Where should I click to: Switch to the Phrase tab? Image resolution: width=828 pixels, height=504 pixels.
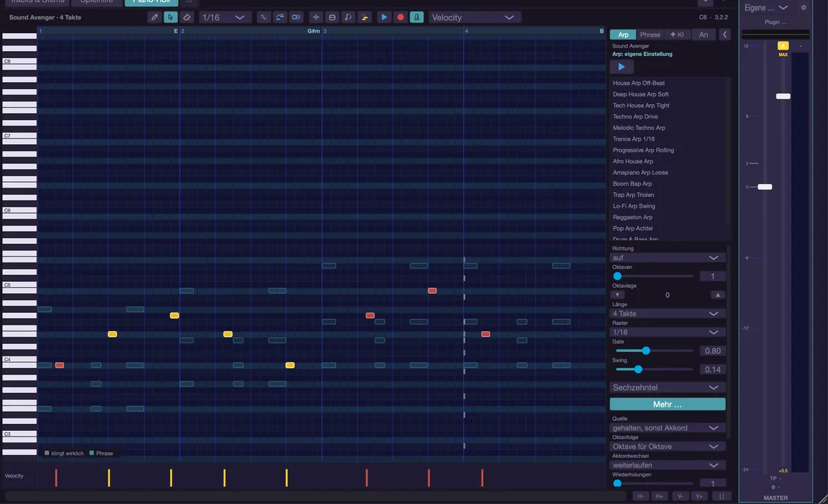[x=650, y=34]
